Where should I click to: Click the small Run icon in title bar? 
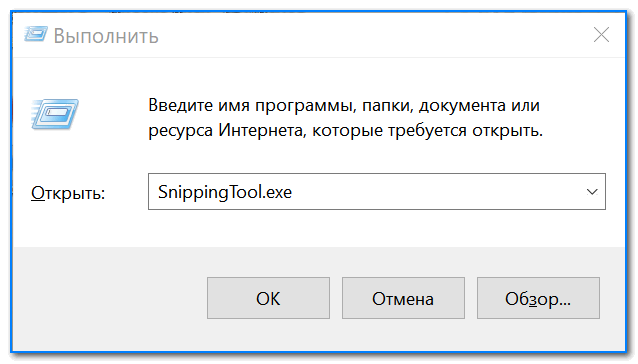pos(36,34)
